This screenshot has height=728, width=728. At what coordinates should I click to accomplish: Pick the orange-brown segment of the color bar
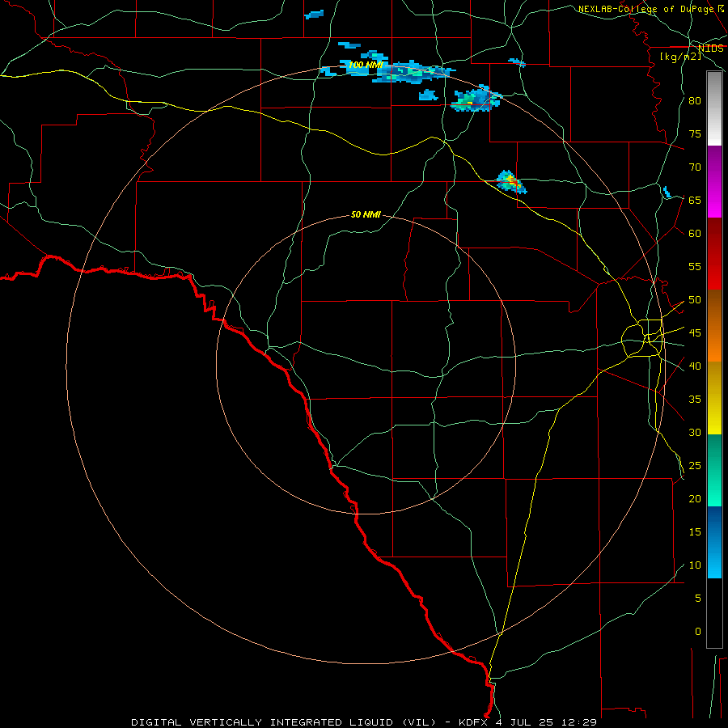click(x=714, y=325)
